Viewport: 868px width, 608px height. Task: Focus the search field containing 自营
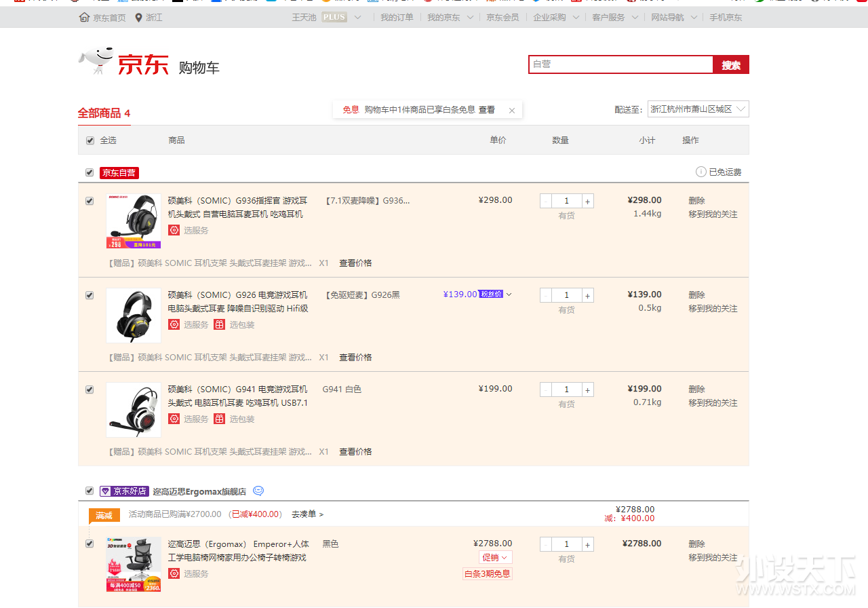[620, 64]
